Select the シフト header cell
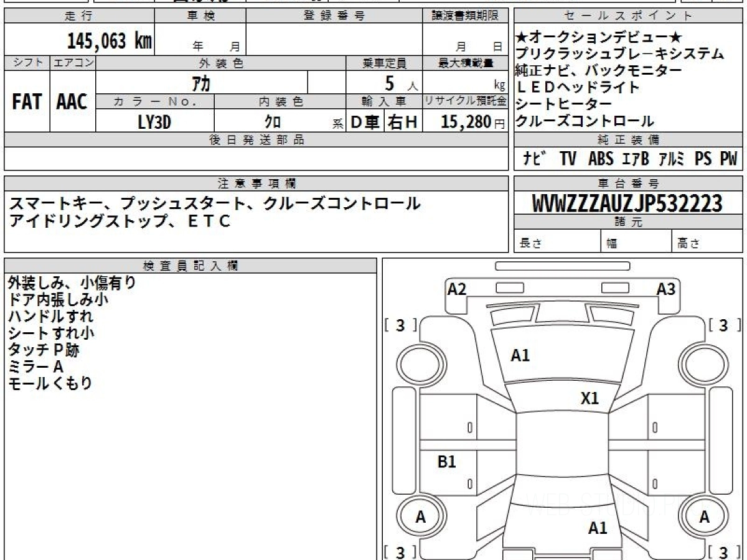This screenshot has height=560, width=747. point(27,63)
